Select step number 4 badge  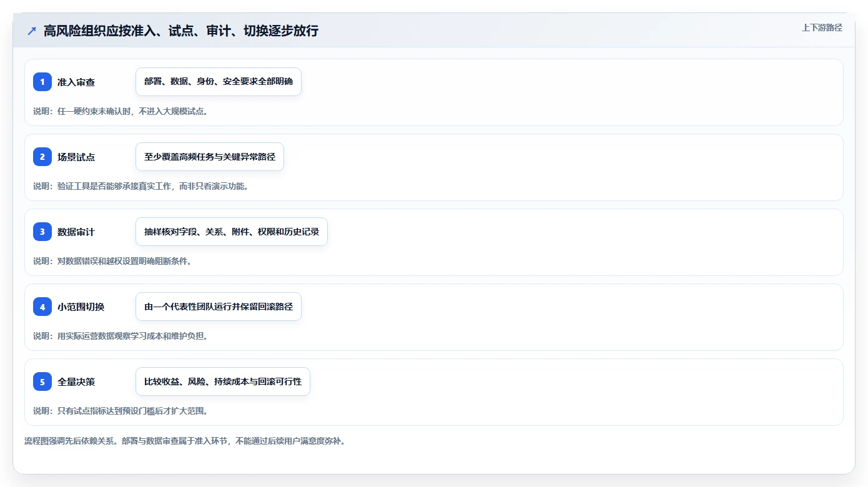pos(42,307)
